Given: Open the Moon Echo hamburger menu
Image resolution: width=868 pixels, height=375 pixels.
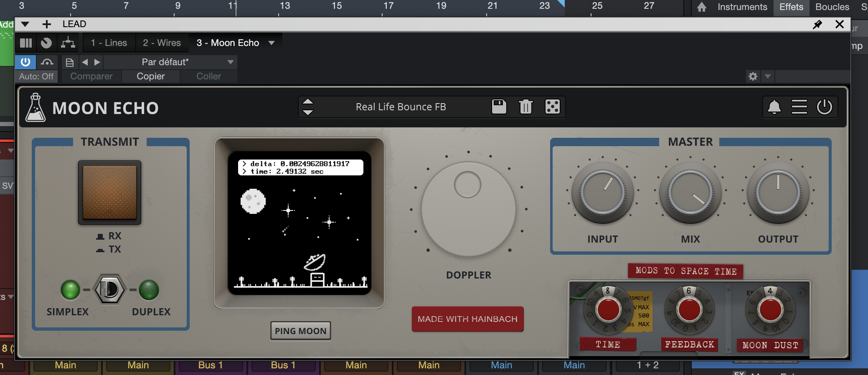Looking at the screenshot, I should coord(799,107).
